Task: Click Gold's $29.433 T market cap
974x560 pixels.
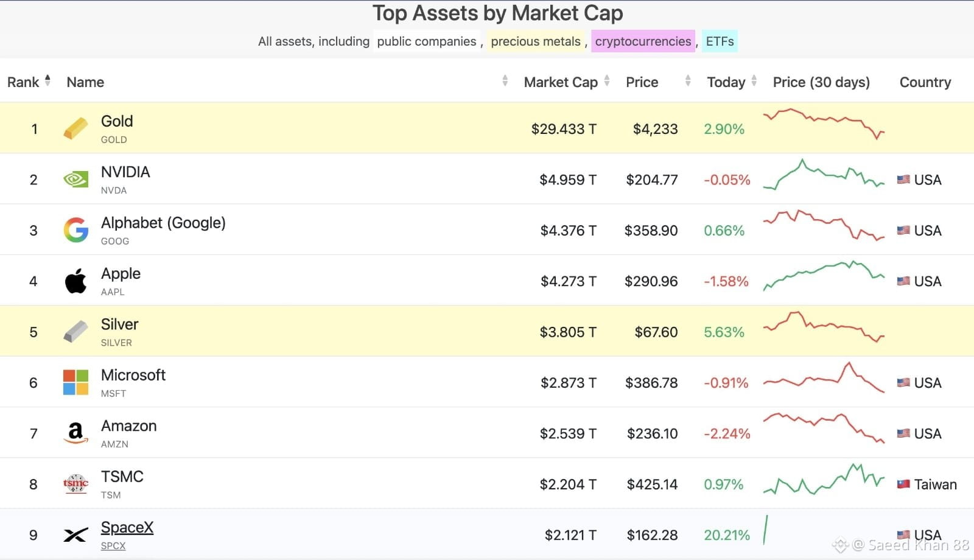Action: [564, 129]
